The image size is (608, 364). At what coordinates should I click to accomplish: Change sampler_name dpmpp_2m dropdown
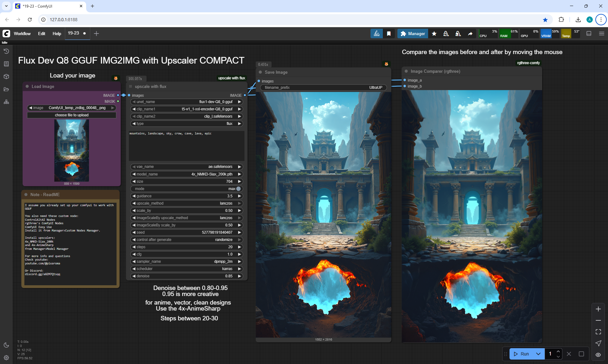pos(187,262)
